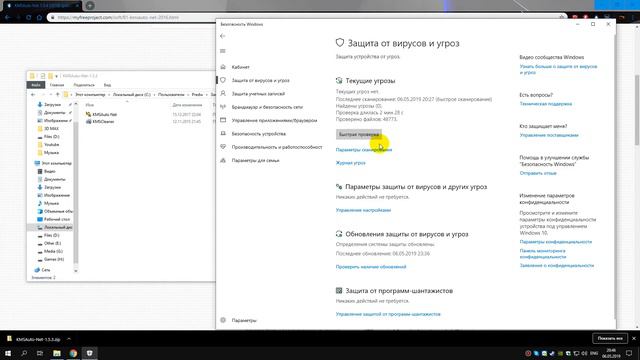Click the firewall signal icon in sidebar

(x=223, y=107)
